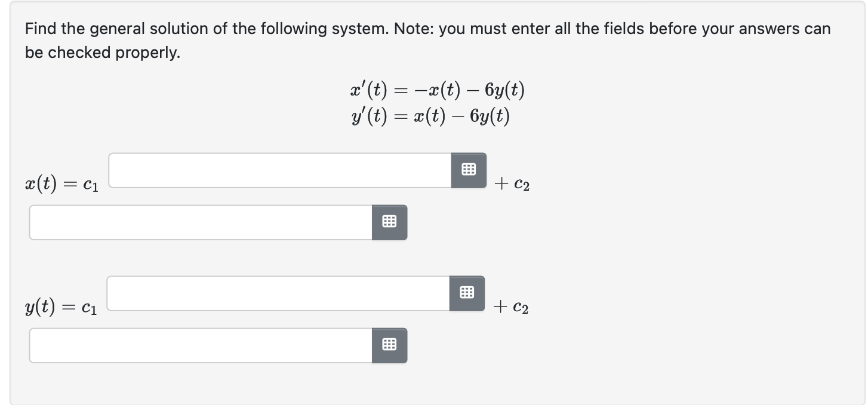Click the 'be checked properly.' text line
This screenshot has width=868, height=405.
click(102, 53)
